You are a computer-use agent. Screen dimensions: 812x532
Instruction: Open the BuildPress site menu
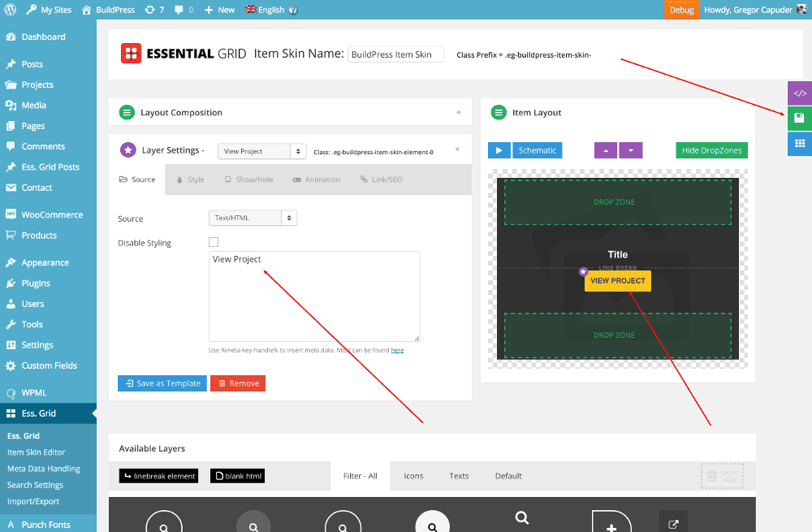[108, 10]
